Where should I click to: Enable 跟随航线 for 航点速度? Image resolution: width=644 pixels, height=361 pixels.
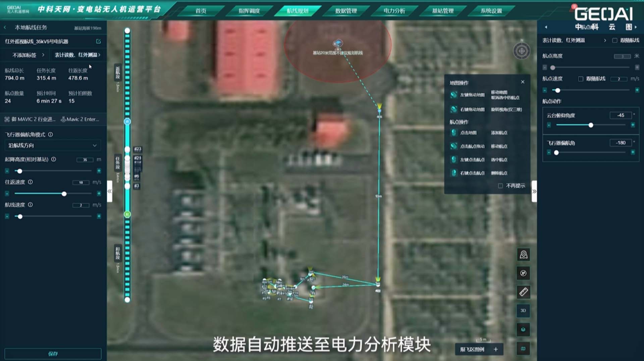pyautogui.click(x=581, y=79)
